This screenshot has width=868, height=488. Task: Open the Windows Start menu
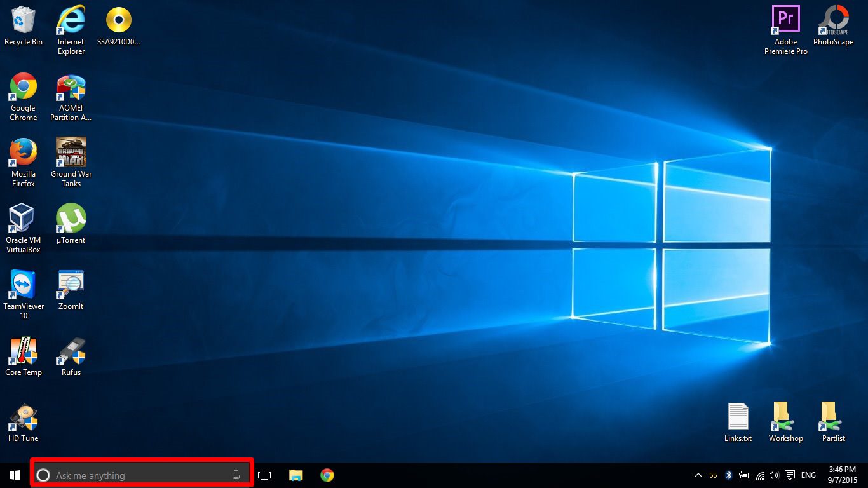click(x=15, y=475)
